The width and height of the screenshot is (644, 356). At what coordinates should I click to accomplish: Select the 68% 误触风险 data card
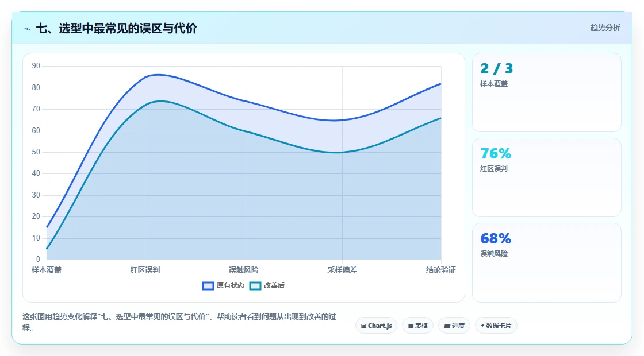point(547,262)
